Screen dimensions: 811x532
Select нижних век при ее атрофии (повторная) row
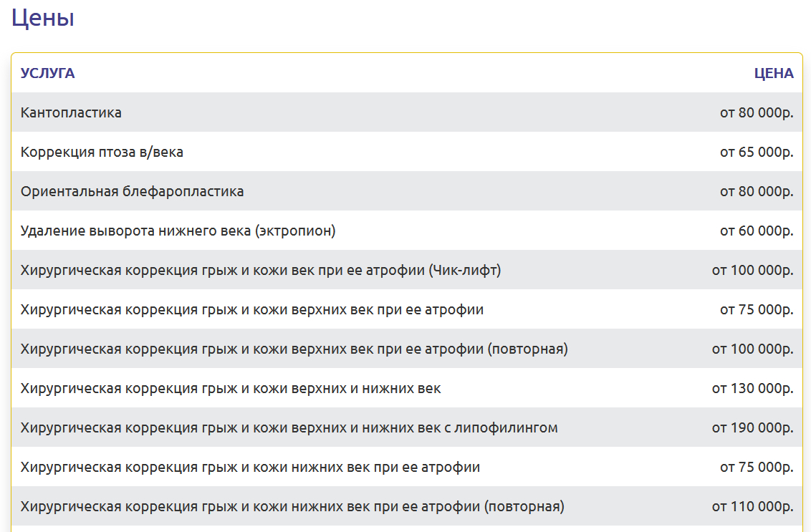point(292,506)
